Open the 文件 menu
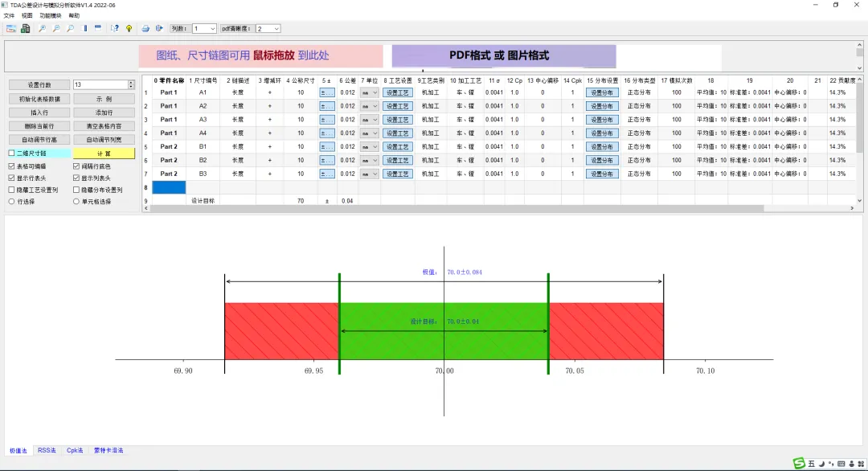The width and height of the screenshot is (868, 471). click(10, 15)
